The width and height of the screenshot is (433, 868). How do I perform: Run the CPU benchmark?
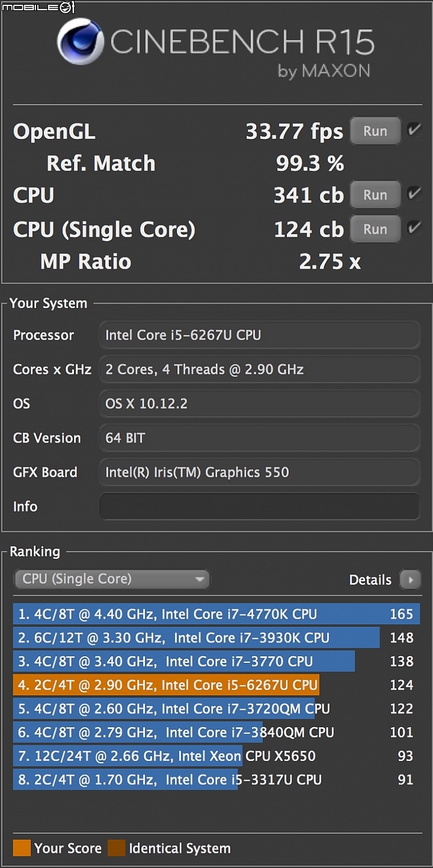375,195
